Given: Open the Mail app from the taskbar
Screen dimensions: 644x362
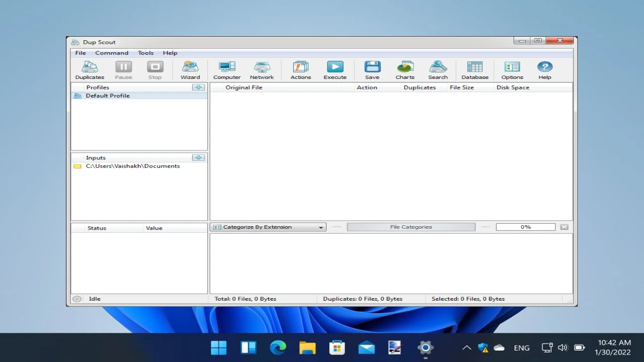Looking at the screenshot, I should (366, 347).
